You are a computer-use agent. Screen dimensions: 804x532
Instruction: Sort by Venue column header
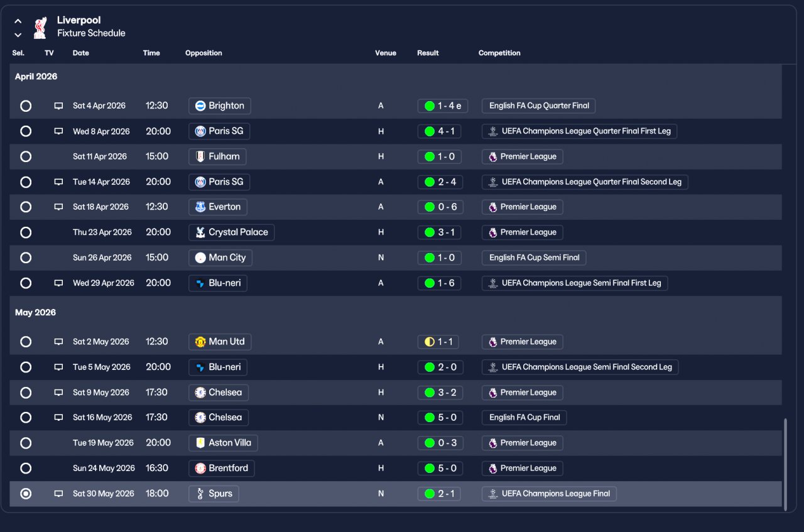(x=386, y=53)
